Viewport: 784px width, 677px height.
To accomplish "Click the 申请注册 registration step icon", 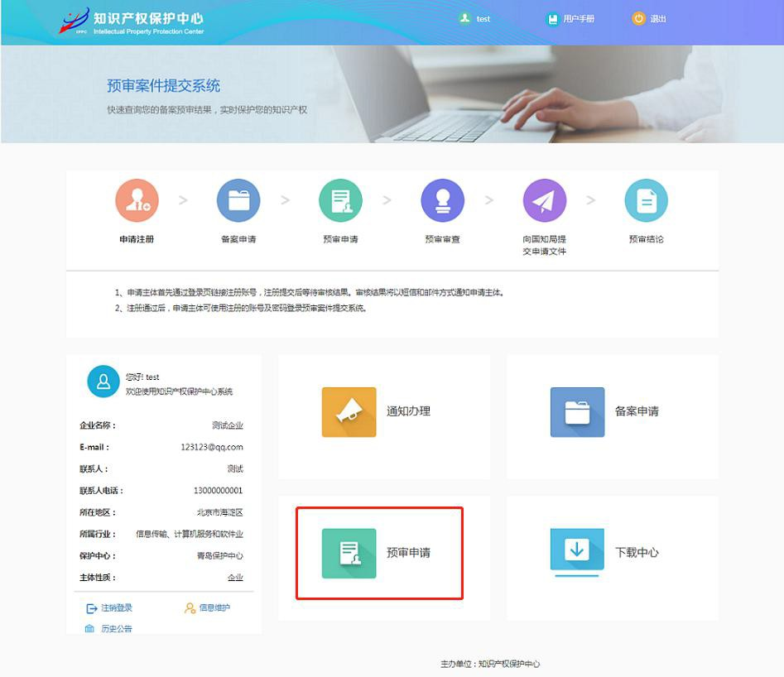I will tap(137, 199).
